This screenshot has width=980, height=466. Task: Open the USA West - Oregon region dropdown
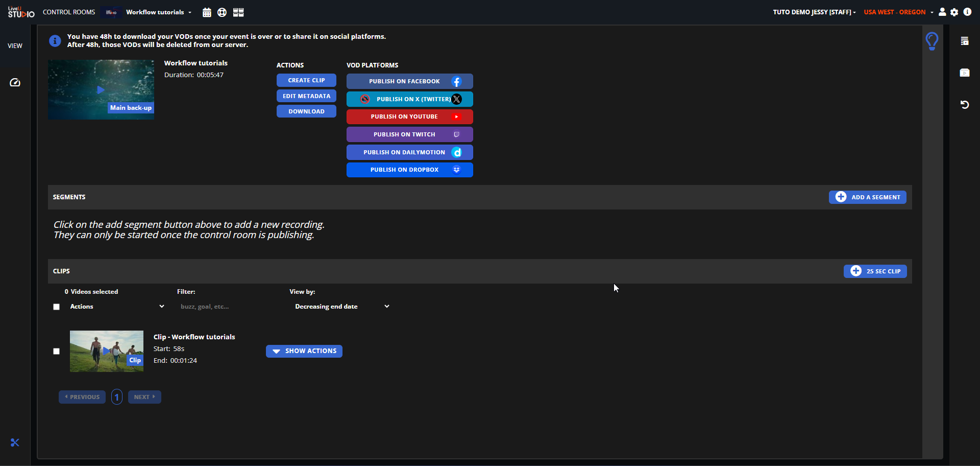(x=898, y=12)
